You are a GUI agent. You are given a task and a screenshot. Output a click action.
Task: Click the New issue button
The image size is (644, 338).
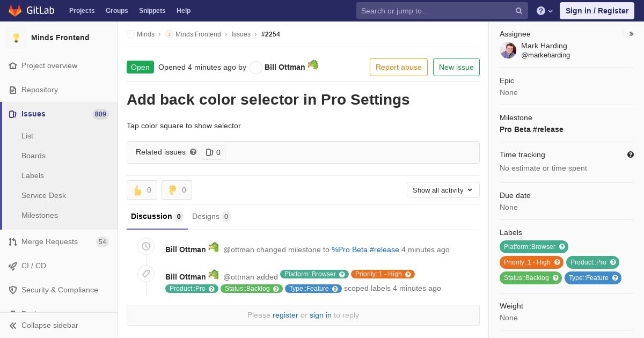click(456, 67)
